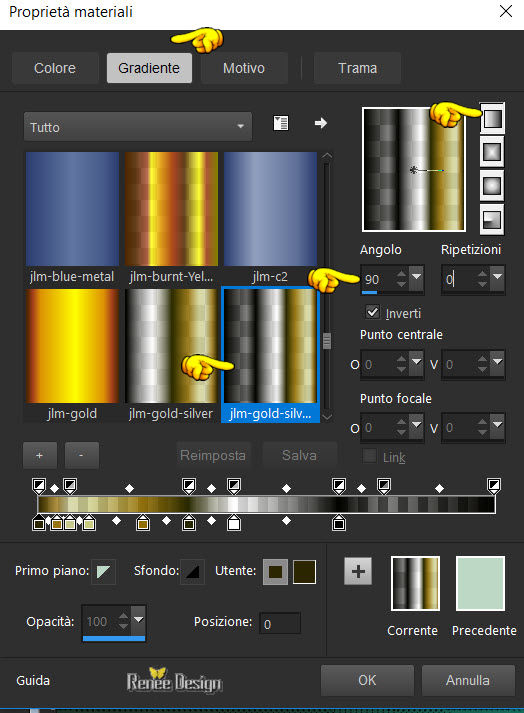Select the rectangular gradient style icon
The width and height of the screenshot is (524, 713).
tap(492, 152)
